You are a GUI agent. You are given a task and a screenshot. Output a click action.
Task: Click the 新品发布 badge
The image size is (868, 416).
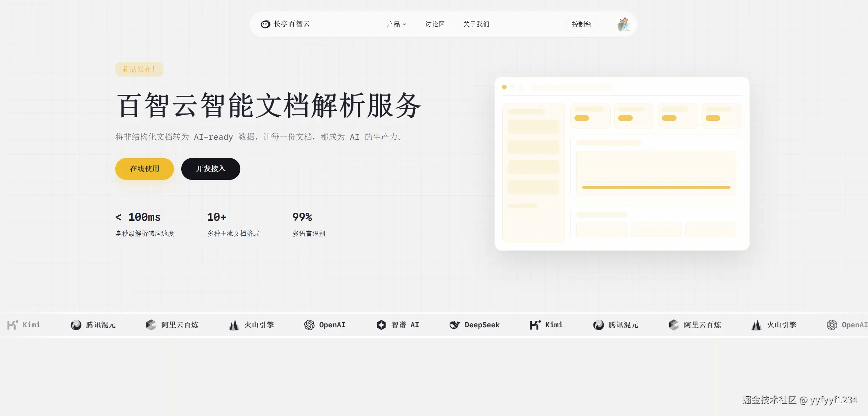coord(139,69)
